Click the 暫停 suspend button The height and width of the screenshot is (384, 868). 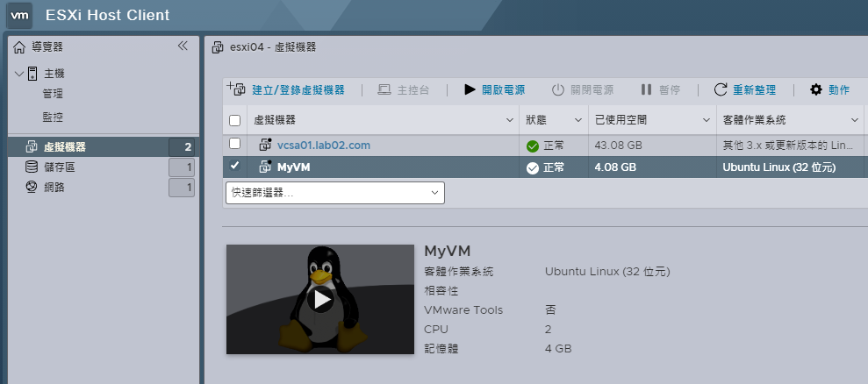tap(660, 89)
